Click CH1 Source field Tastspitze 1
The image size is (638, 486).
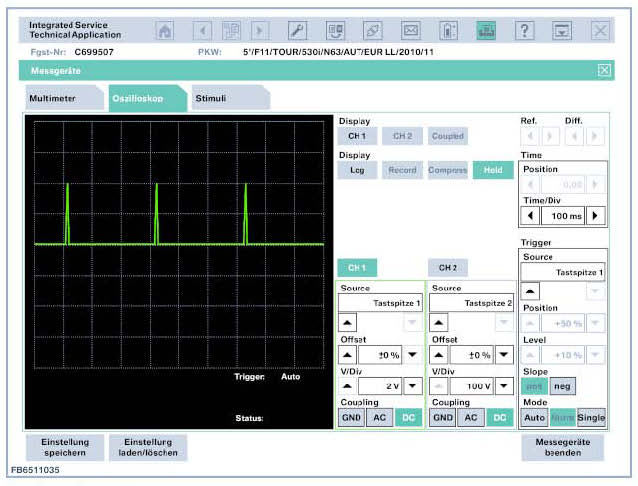(380, 303)
